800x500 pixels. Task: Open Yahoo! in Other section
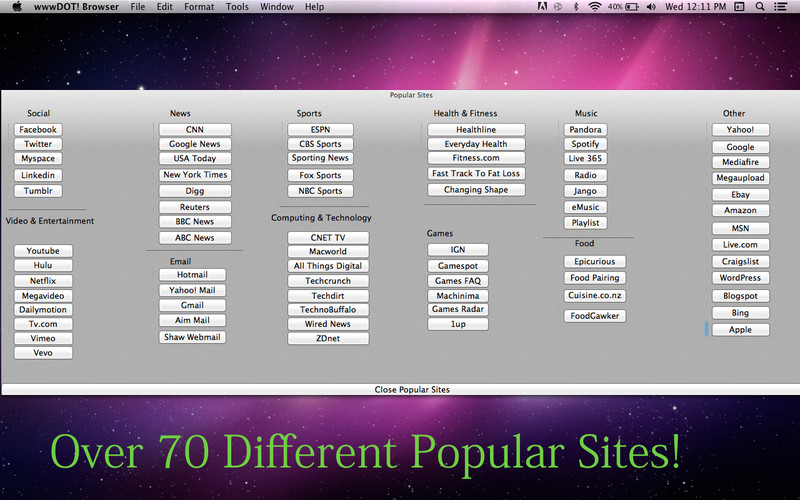tap(740, 130)
